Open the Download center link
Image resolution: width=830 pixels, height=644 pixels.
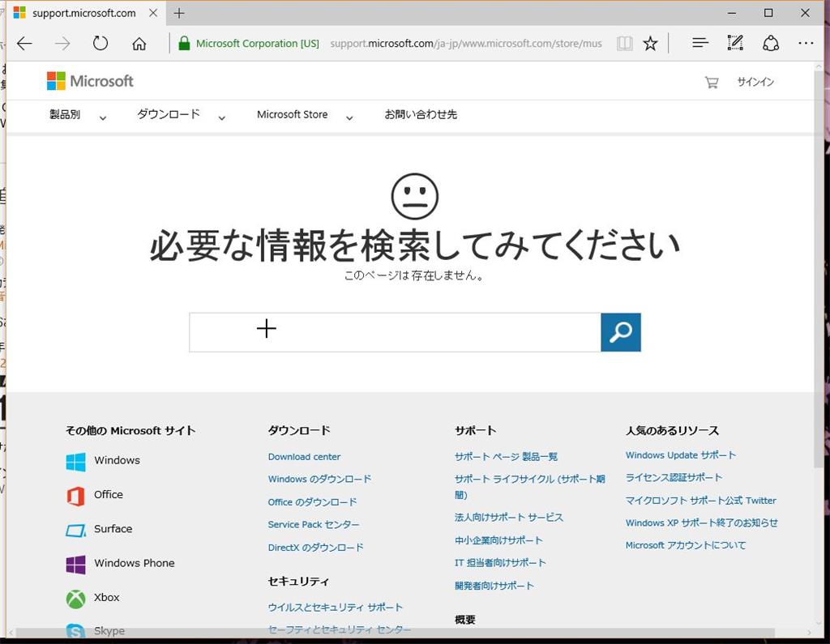pyautogui.click(x=305, y=457)
